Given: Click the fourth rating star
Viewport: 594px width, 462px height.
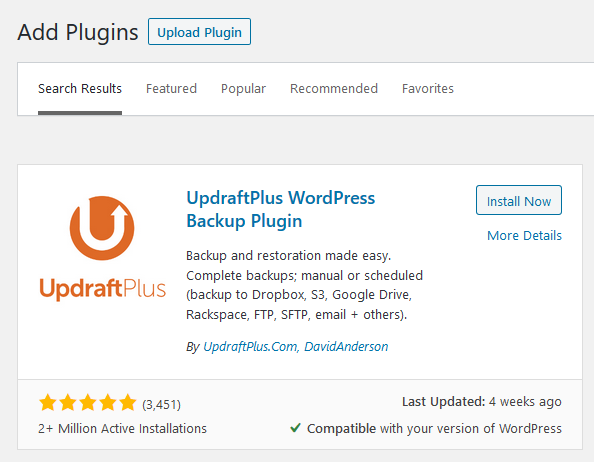Looking at the screenshot, I should click(108, 403).
